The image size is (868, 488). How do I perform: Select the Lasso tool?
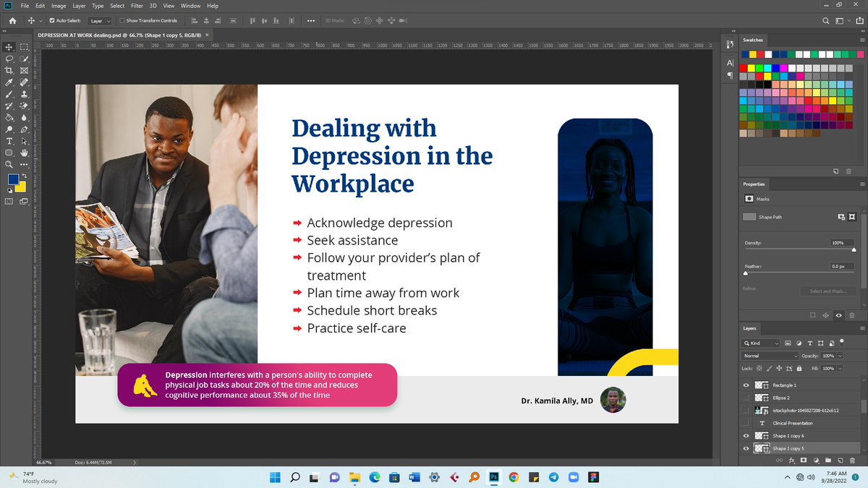pyautogui.click(x=10, y=59)
